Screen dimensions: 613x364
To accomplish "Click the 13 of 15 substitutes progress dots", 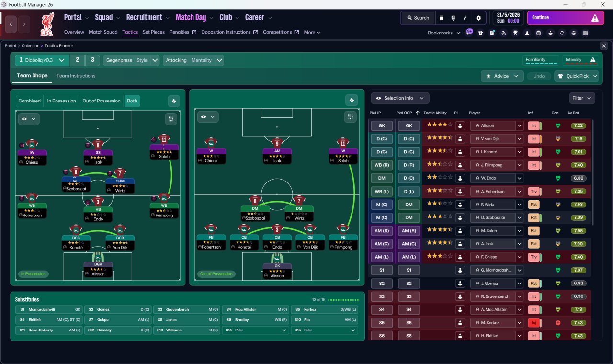I will click(x=343, y=300).
